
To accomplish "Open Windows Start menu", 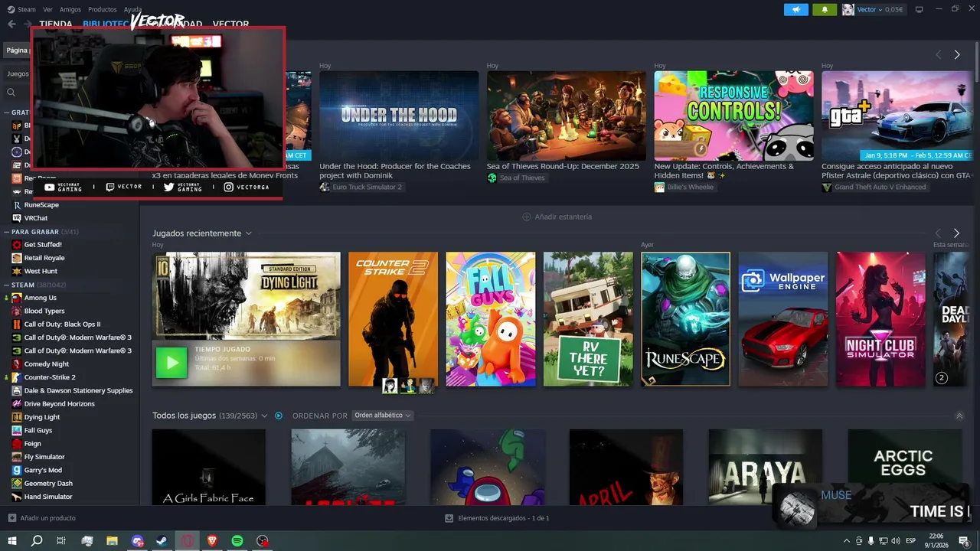I will click(12, 541).
